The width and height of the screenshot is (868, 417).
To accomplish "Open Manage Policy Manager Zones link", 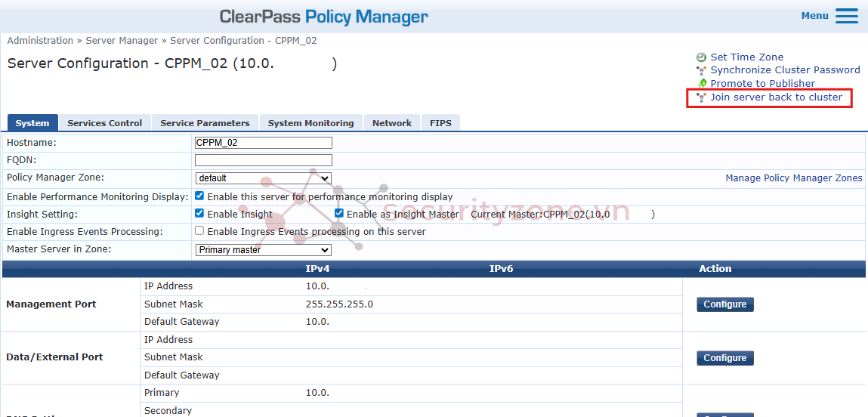I will [793, 178].
